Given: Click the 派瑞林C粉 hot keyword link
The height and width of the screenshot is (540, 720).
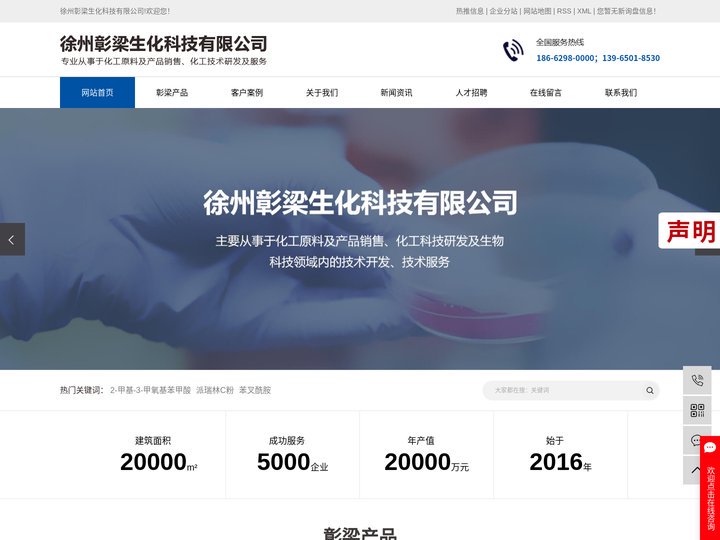Looking at the screenshot, I should point(214,390).
